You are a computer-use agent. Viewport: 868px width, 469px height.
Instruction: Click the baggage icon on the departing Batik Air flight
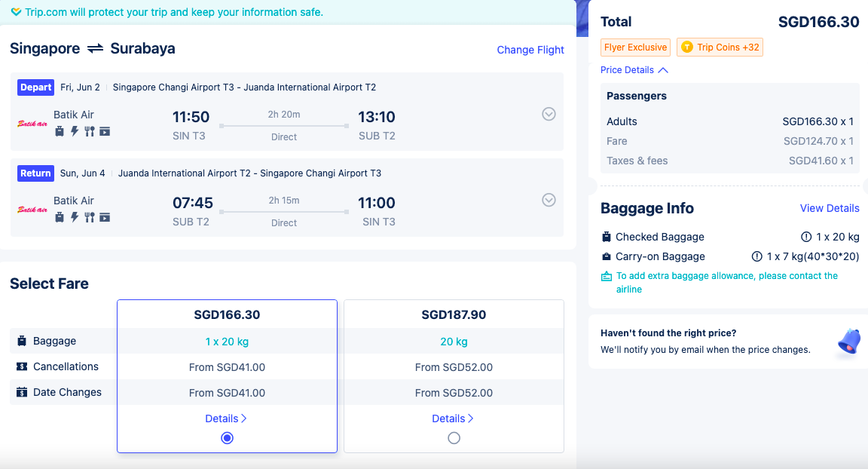[x=60, y=131]
